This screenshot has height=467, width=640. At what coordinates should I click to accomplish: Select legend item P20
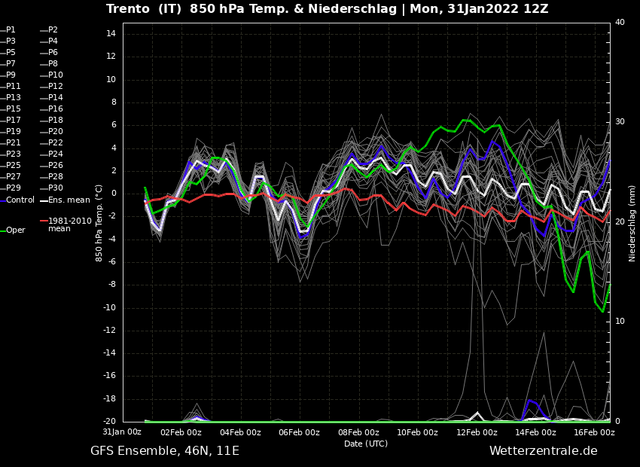tap(52, 131)
